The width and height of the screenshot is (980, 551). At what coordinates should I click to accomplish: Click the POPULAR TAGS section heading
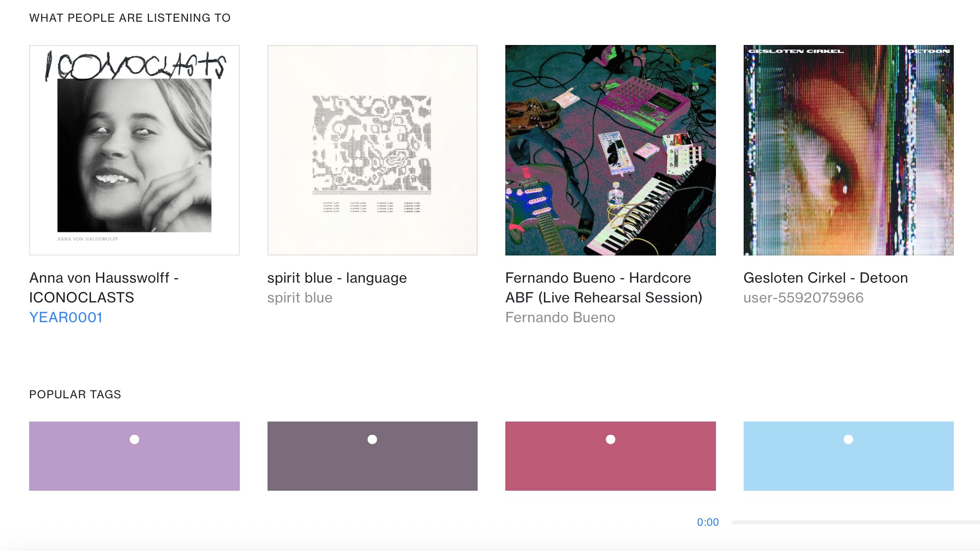75,394
